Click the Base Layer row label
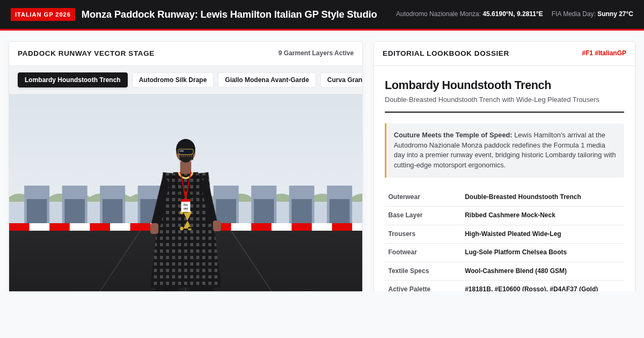 click(405, 215)
